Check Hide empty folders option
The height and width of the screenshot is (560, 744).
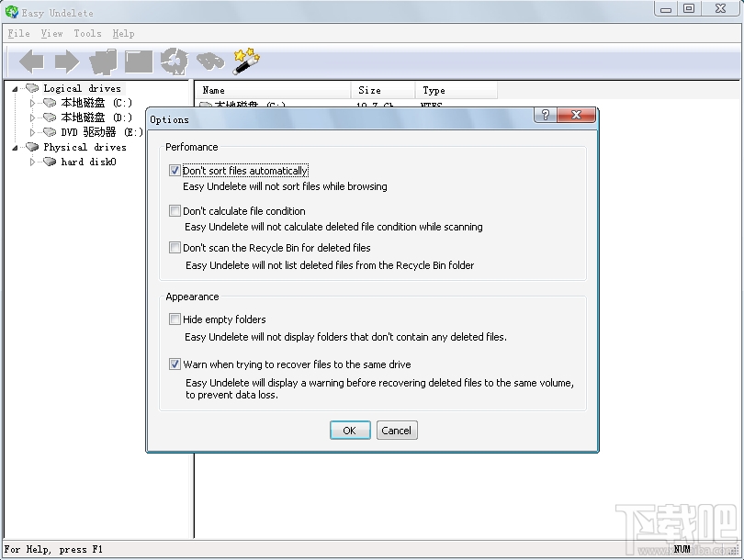175,319
